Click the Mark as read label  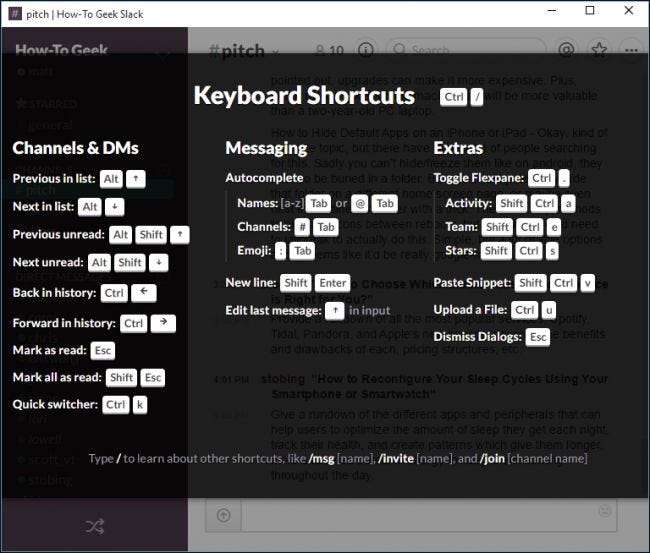(x=49, y=350)
